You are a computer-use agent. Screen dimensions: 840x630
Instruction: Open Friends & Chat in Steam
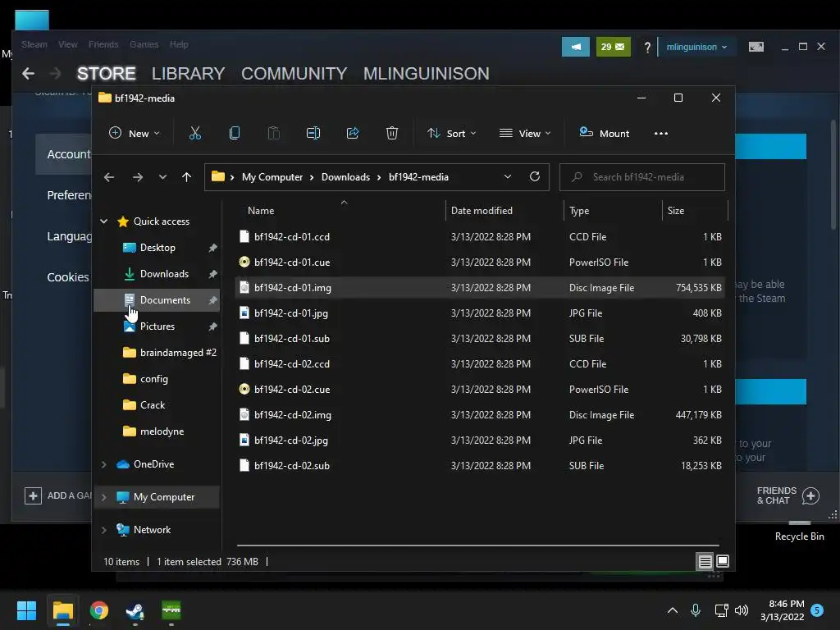pyautogui.click(x=787, y=495)
